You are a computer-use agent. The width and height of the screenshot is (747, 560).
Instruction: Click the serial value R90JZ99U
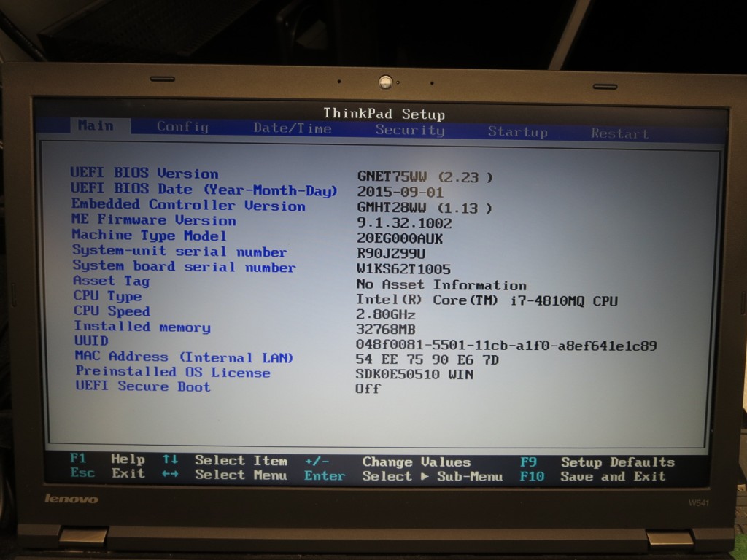[x=391, y=253]
